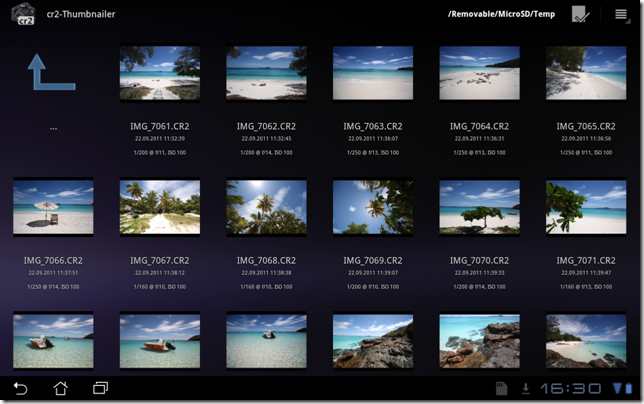Open thumbnail of IMG_7063.CR2
Viewport: 644px width, 404px height.
click(x=373, y=73)
